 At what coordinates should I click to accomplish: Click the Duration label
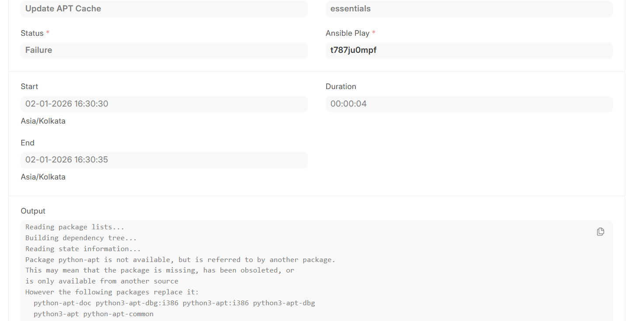pos(341,86)
